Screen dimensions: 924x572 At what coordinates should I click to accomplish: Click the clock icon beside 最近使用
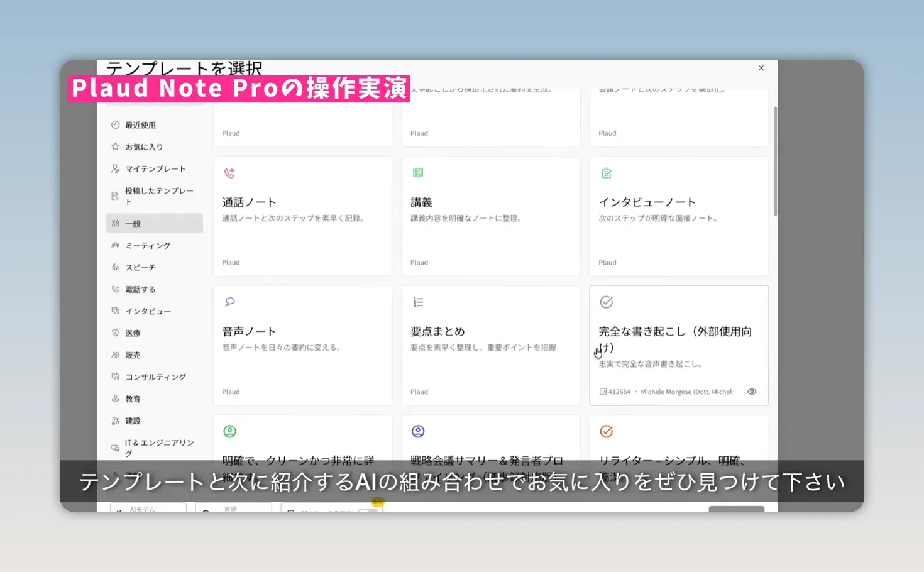click(x=115, y=124)
